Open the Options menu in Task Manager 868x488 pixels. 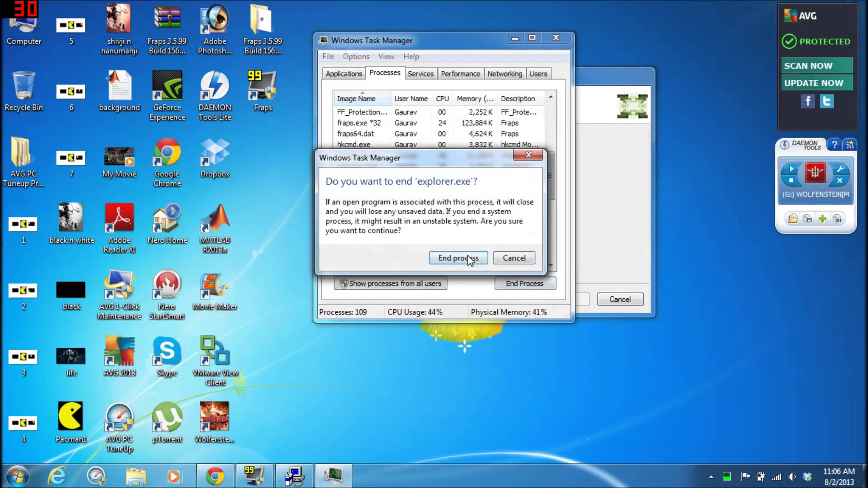click(356, 56)
